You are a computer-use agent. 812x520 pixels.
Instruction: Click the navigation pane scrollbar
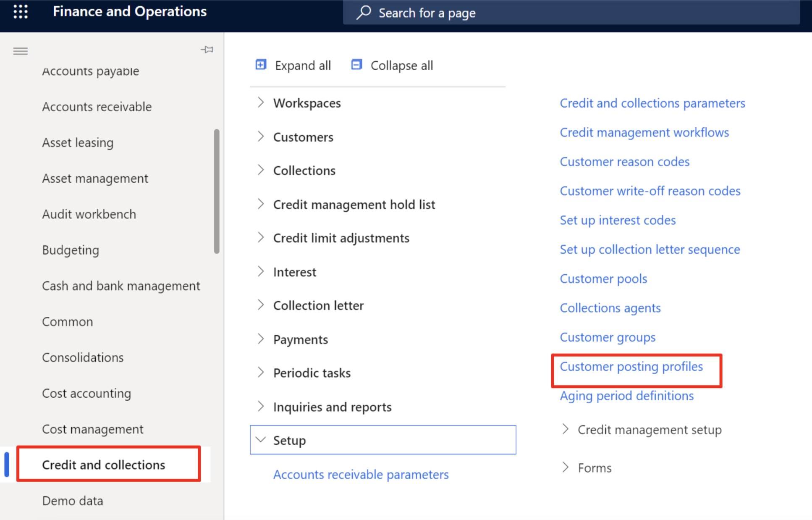click(217, 191)
